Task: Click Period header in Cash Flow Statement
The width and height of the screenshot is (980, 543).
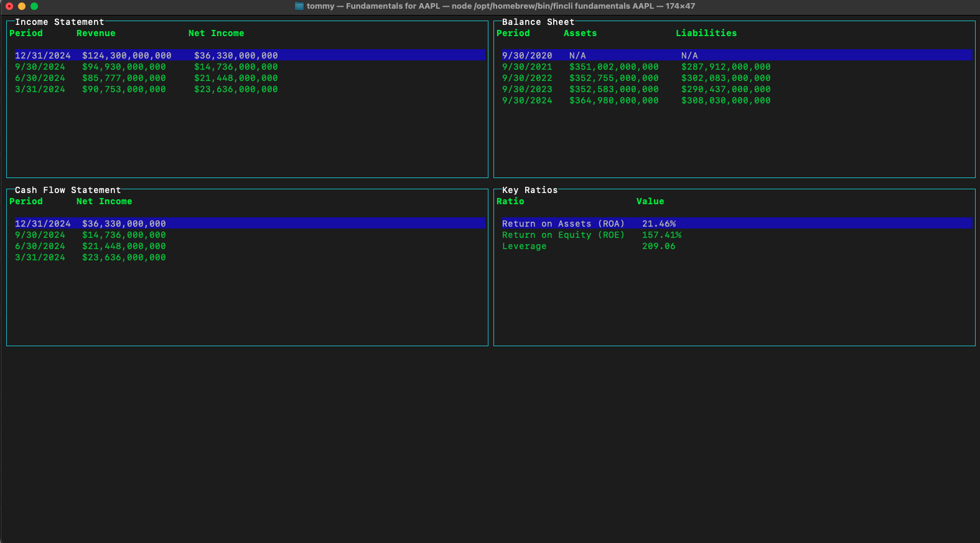Action: (26, 201)
